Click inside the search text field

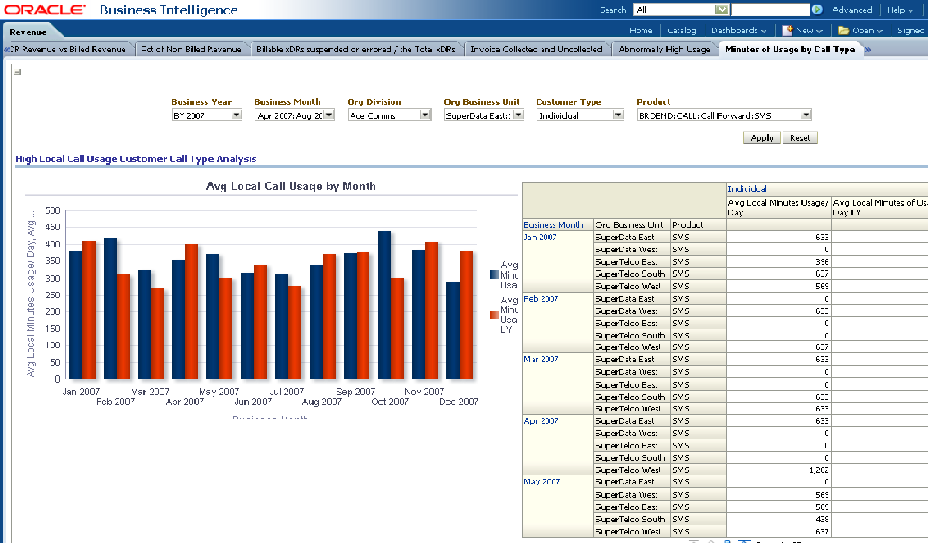(x=770, y=9)
